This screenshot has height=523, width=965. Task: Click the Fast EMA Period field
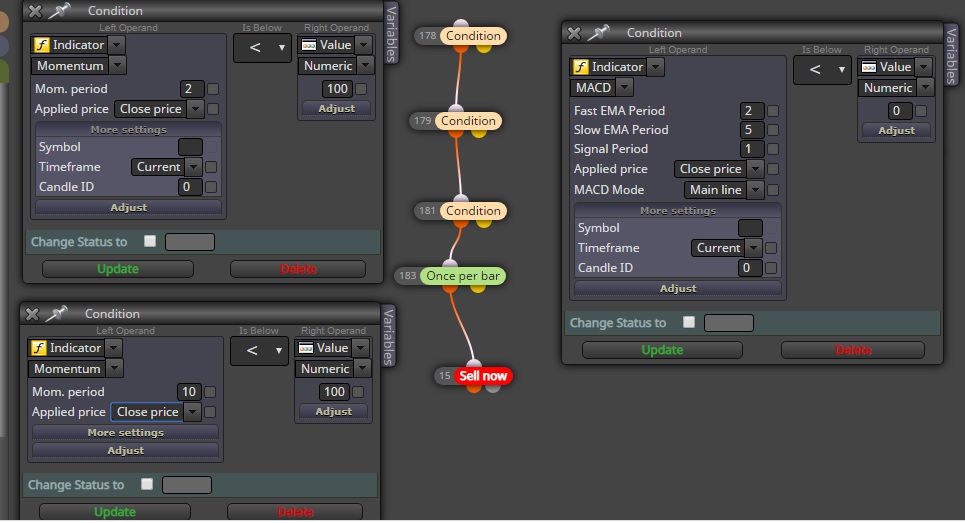coord(752,111)
